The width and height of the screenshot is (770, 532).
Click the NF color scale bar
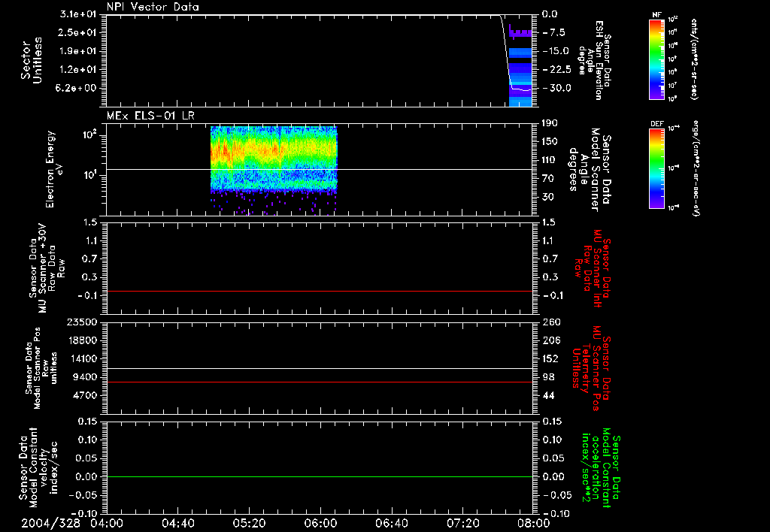tap(656, 59)
